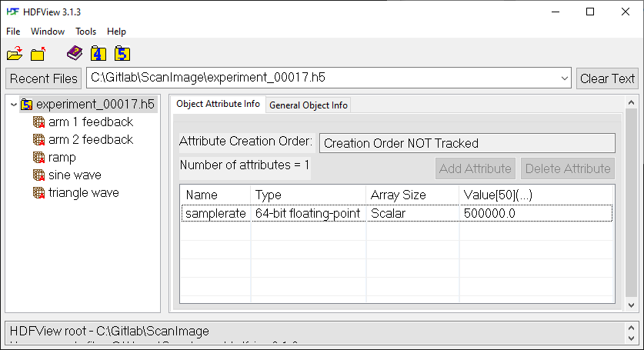Select experiment_00017.h5 root node
Screen dimensions: 644x350
tap(95, 105)
